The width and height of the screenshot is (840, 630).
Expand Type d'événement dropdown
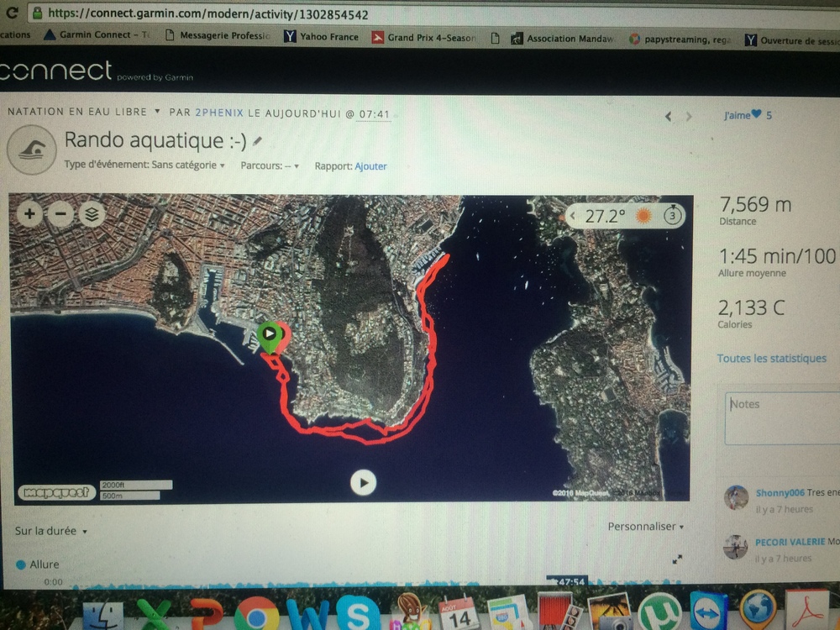(144, 165)
